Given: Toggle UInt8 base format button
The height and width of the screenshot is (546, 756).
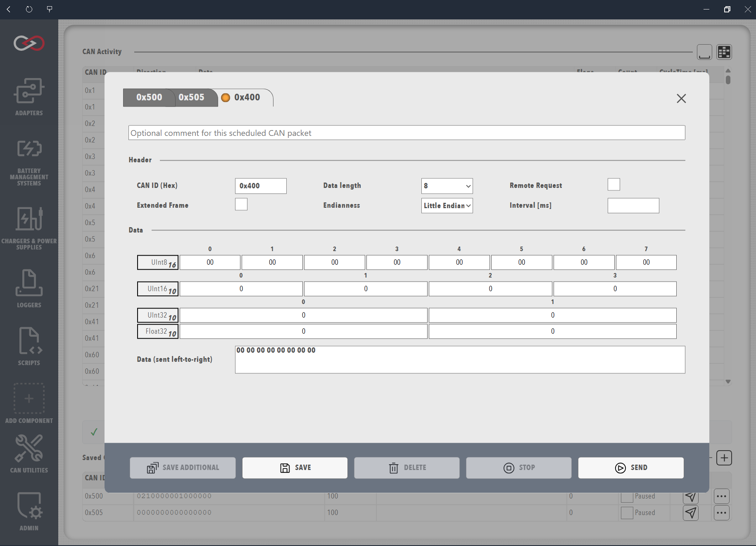Looking at the screenshot, I should tap(158, 262).
